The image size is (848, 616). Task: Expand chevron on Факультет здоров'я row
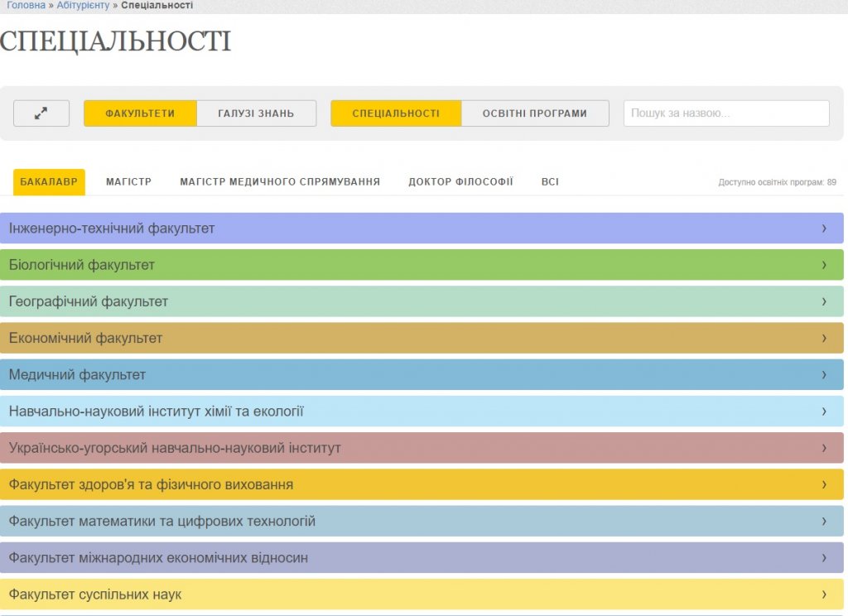[x=824, y=484]
